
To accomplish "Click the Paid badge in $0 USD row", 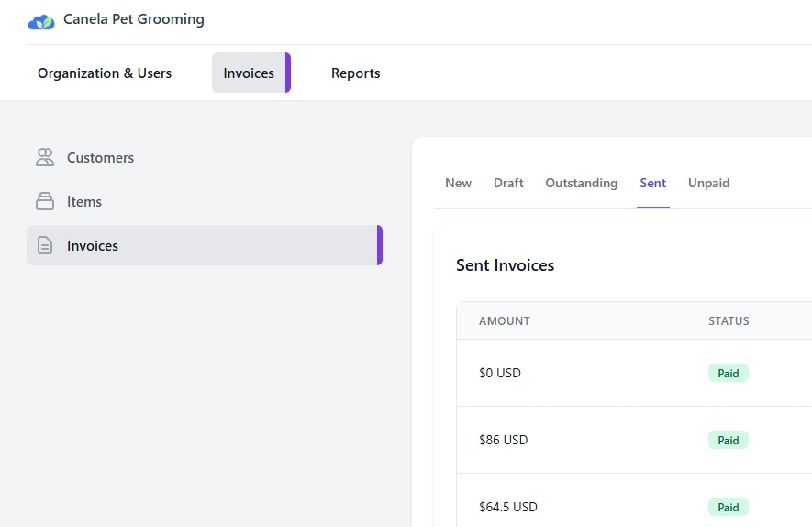I will point(729,373).
